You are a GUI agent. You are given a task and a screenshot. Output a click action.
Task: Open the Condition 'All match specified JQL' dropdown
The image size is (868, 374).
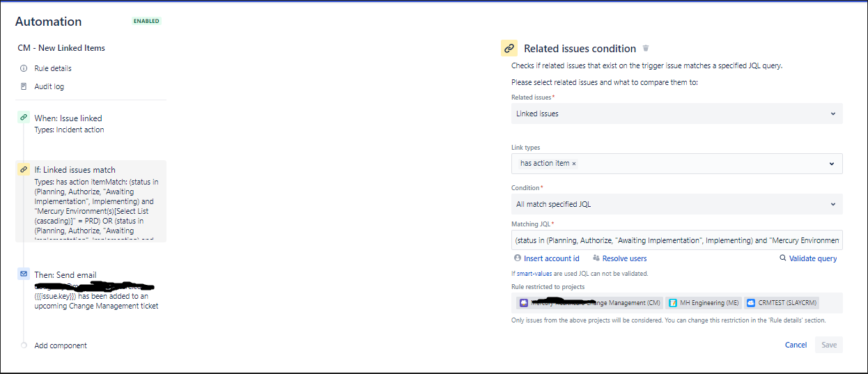point(676,204)
